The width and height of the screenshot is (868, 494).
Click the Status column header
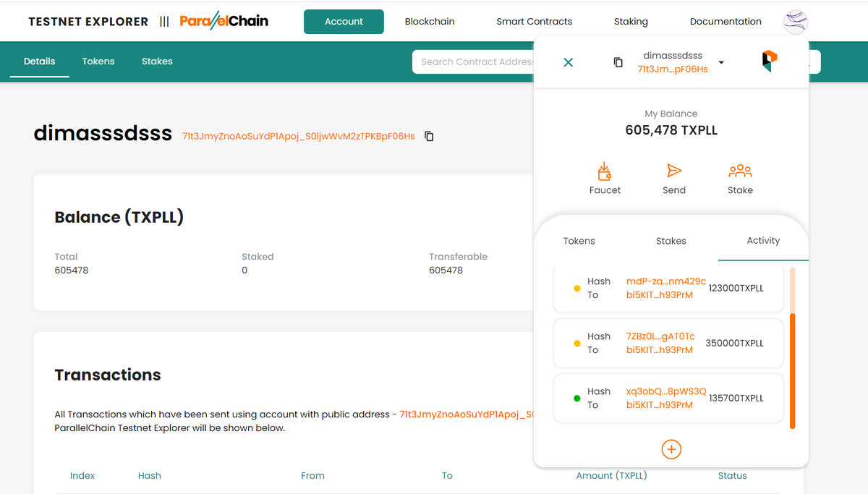[732, 475]
